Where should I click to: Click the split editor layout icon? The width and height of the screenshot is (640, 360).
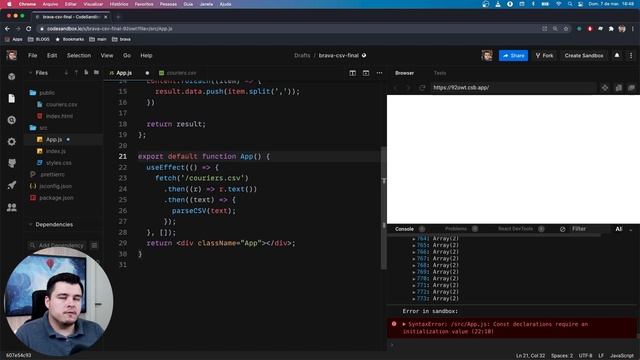(352, 73)
